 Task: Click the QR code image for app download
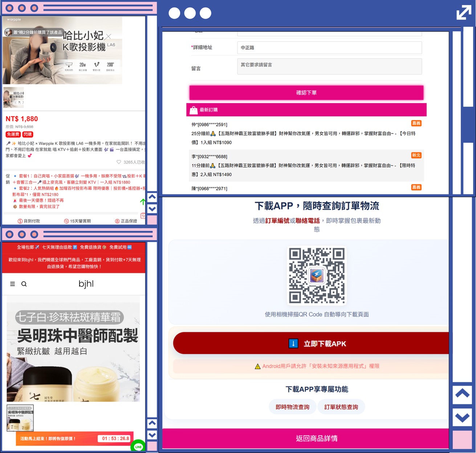(x=317, y=276)
